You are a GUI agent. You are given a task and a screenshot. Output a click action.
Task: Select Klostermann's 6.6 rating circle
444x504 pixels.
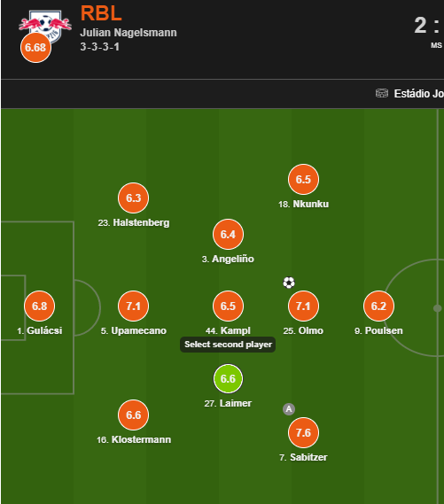[x=134, y=415]
